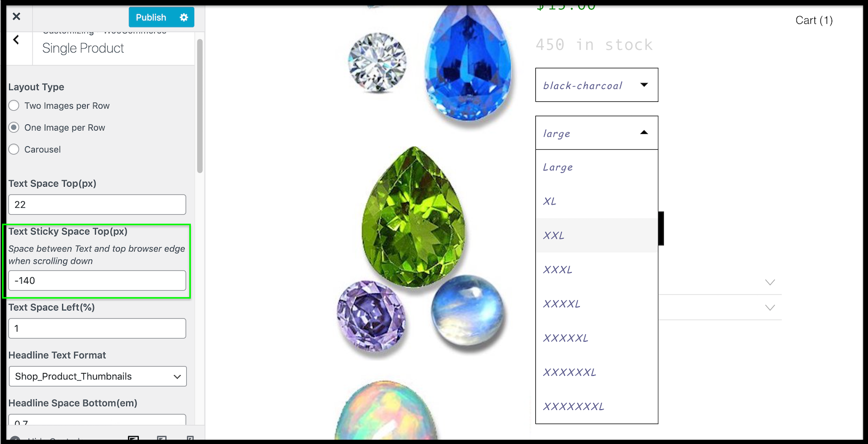Click the green peridot gemstone image
The image size is (868, 444).
pos(413,217)
